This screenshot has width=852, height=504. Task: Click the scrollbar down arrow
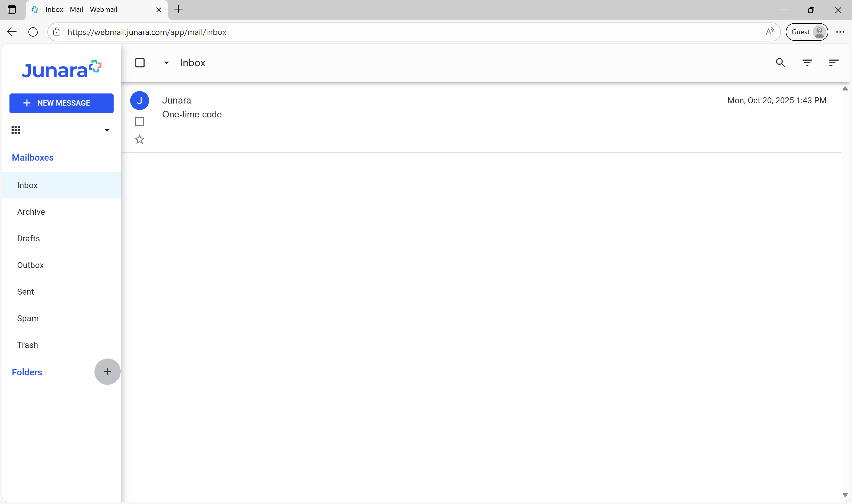(x=845, y=495)
